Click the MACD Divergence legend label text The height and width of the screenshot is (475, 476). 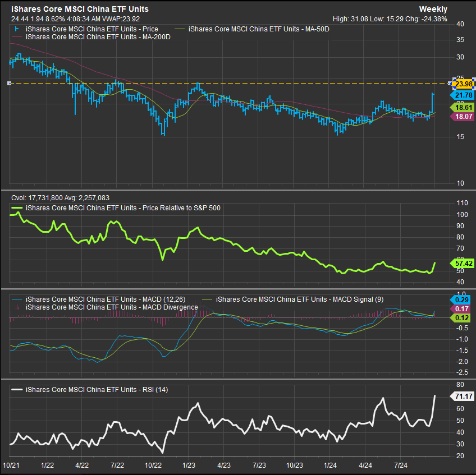click(x=112, y=307)
